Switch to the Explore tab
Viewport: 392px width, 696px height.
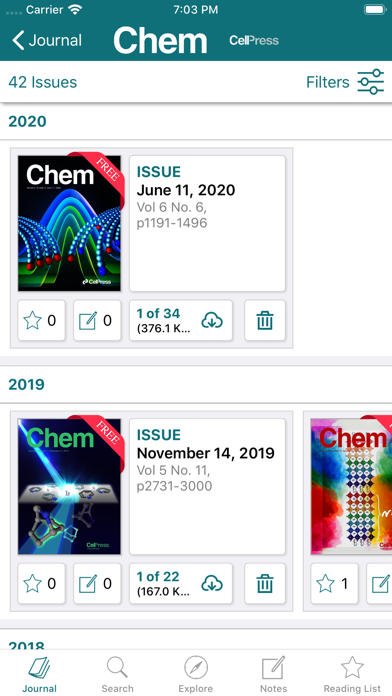pos(196,675)
